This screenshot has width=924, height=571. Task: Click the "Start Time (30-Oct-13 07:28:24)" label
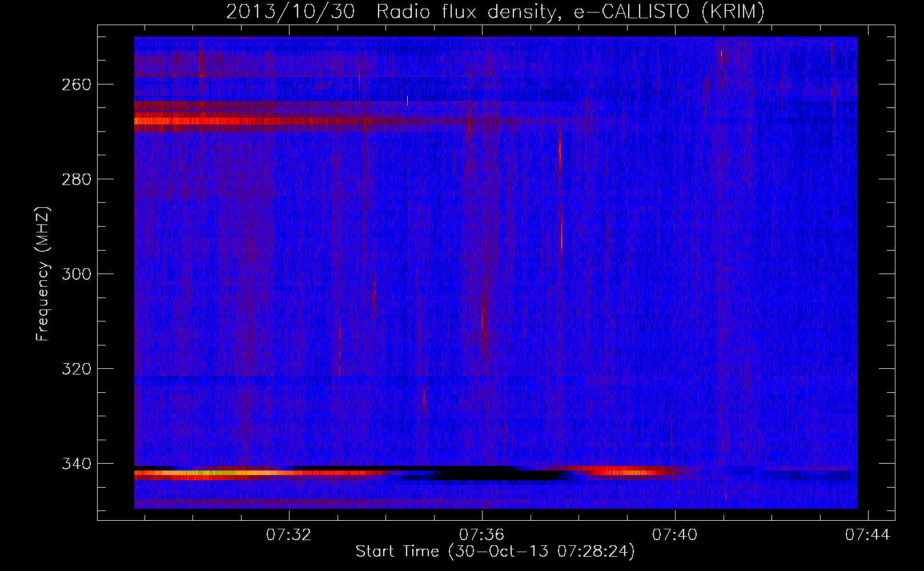coord(495,552)
